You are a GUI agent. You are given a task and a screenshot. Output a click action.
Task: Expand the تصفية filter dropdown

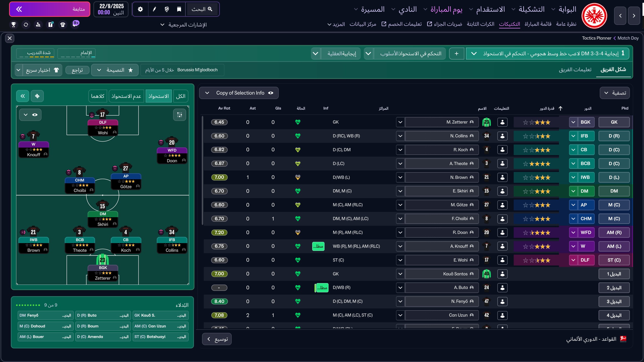615,93
